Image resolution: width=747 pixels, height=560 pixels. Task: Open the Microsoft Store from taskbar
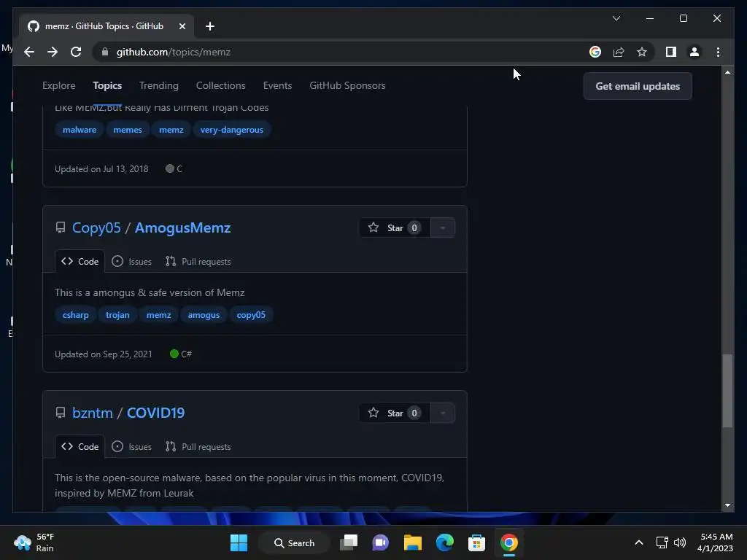click(476, 542)
